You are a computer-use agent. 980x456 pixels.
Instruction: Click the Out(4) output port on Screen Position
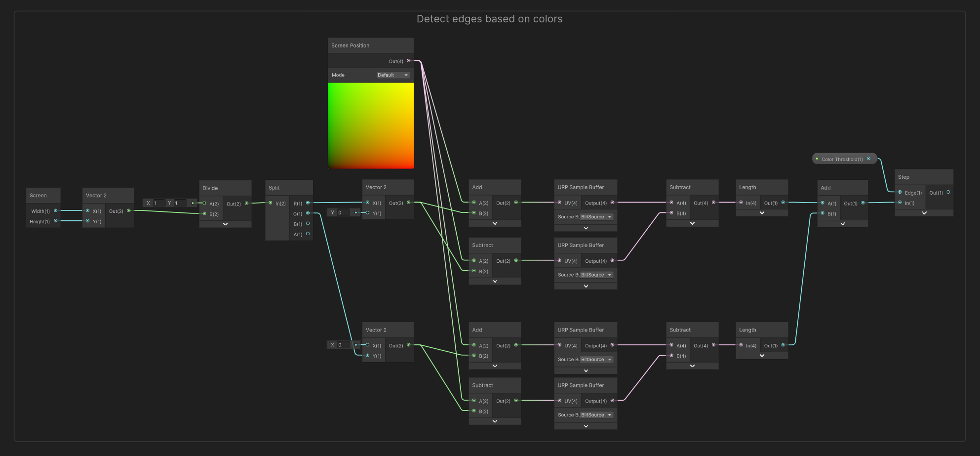pyautogui.click(x=409, y=61)
